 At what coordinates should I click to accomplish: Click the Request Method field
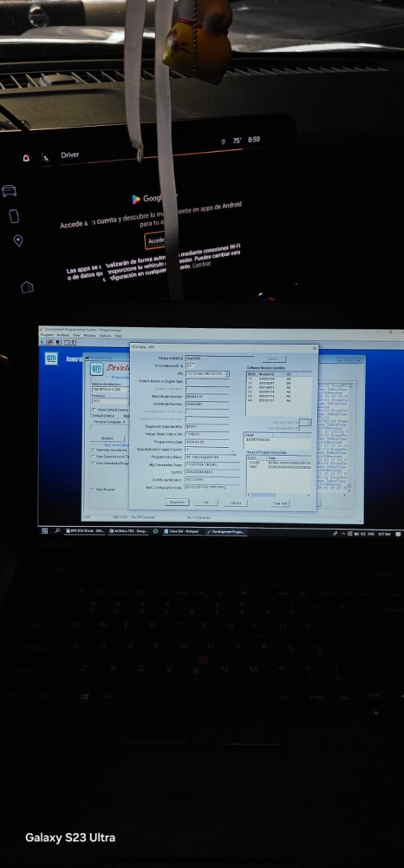(x=220, y=358)
